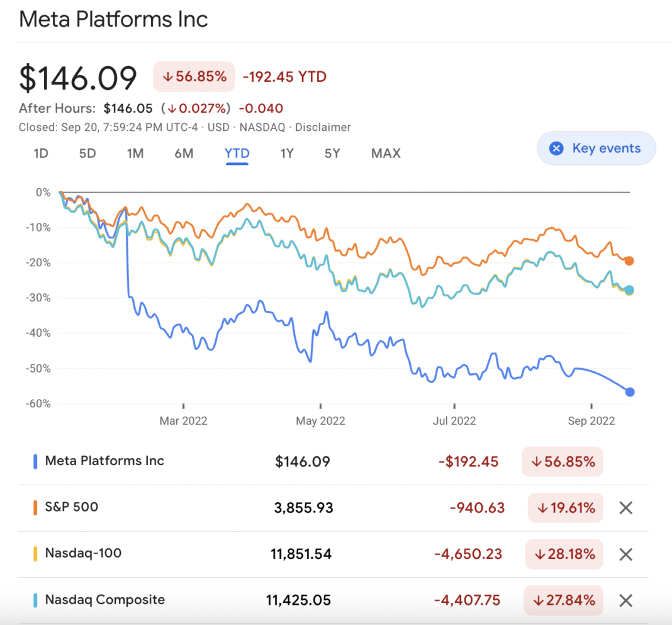Switch to the 1D time range
Screen dimensions: 672x625
click(41, 154)
